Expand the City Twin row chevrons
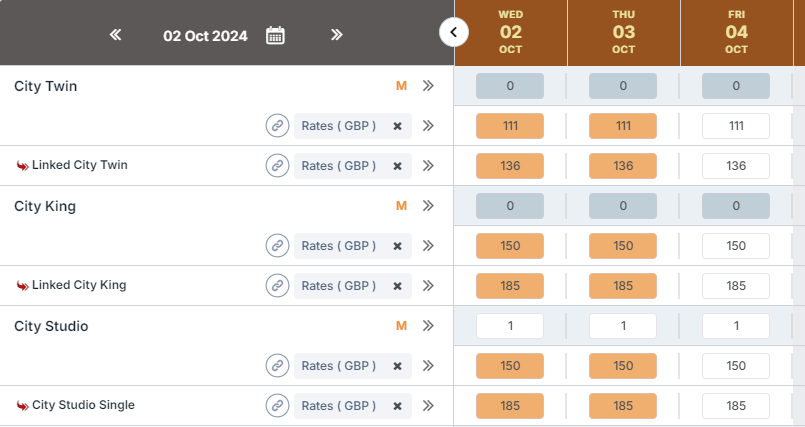The height and width of the screenshot is (427, 805). (x=428, y=86)
